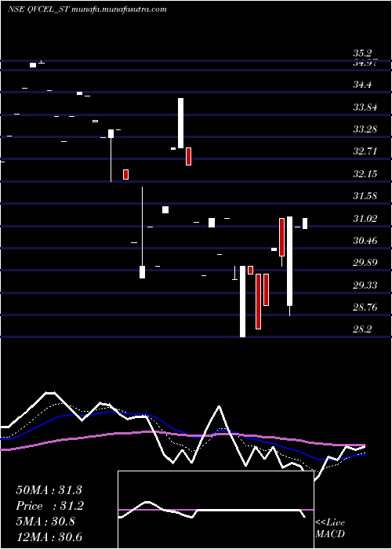Click the white candle bottoming at 28.2

(242, 301)
